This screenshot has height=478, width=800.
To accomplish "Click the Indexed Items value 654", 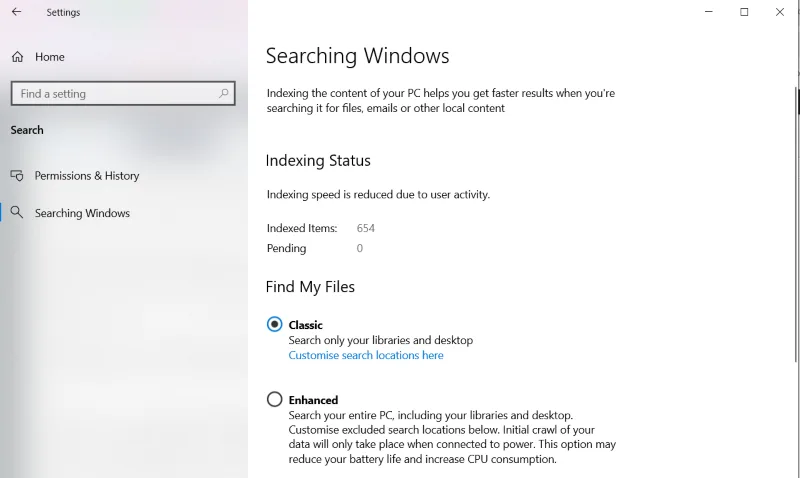I will (366, 228).
